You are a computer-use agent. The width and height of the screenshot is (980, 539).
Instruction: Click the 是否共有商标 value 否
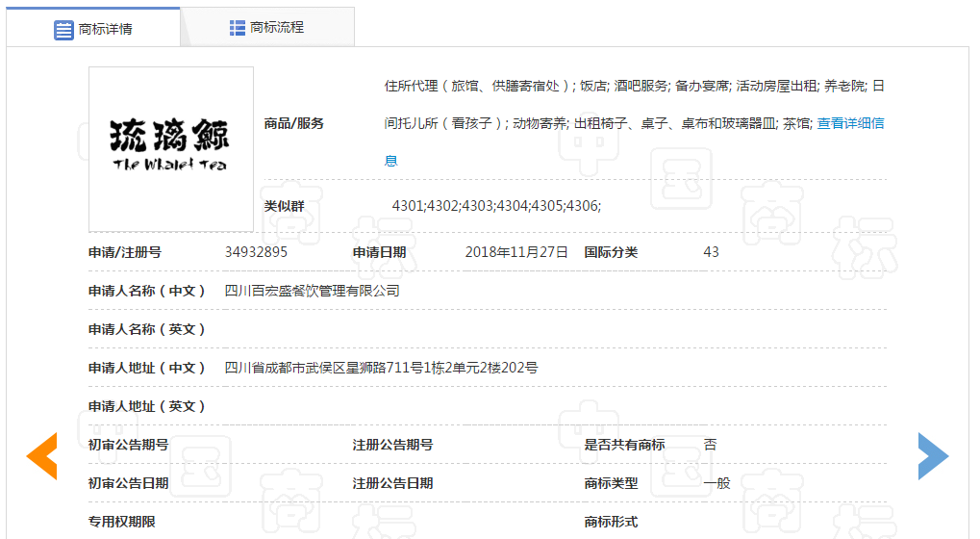(x=710, y=445)
